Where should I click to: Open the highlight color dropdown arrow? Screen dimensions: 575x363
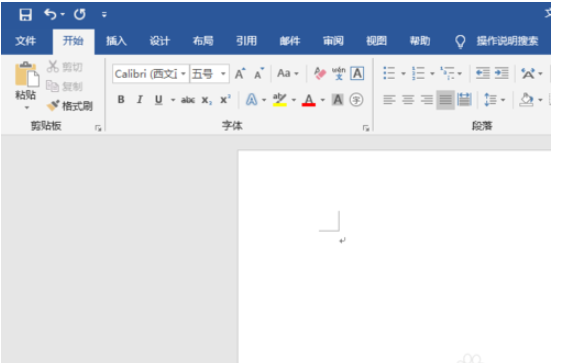tap(294, 100)
